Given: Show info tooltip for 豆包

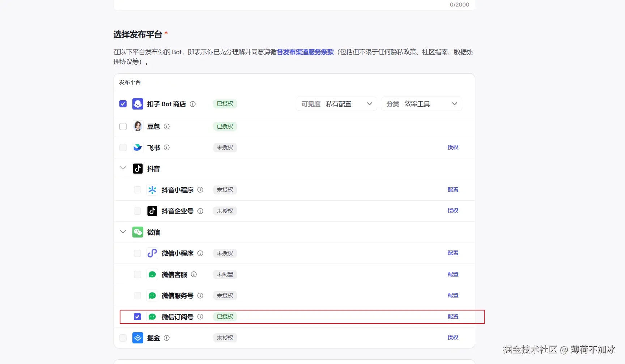Looking at the screenshot, I should 167,127.
